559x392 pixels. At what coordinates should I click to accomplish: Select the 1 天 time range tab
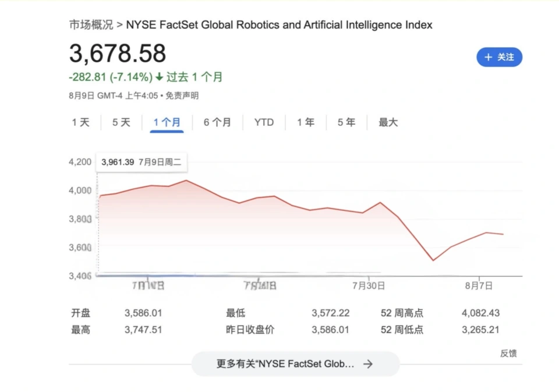81,122
